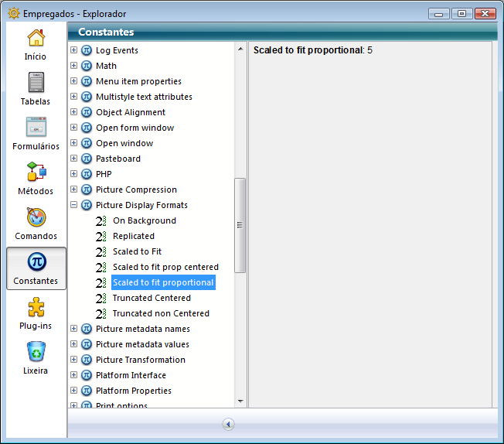Select the On Background constant
Screen dimensions: 504x444
pyautogui.click(x=144, y=220)
